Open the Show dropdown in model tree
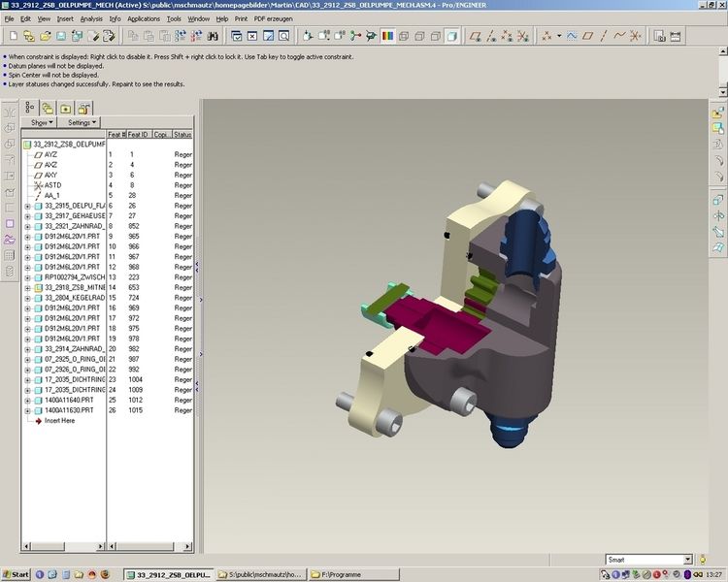 click(x=42, y=123)
